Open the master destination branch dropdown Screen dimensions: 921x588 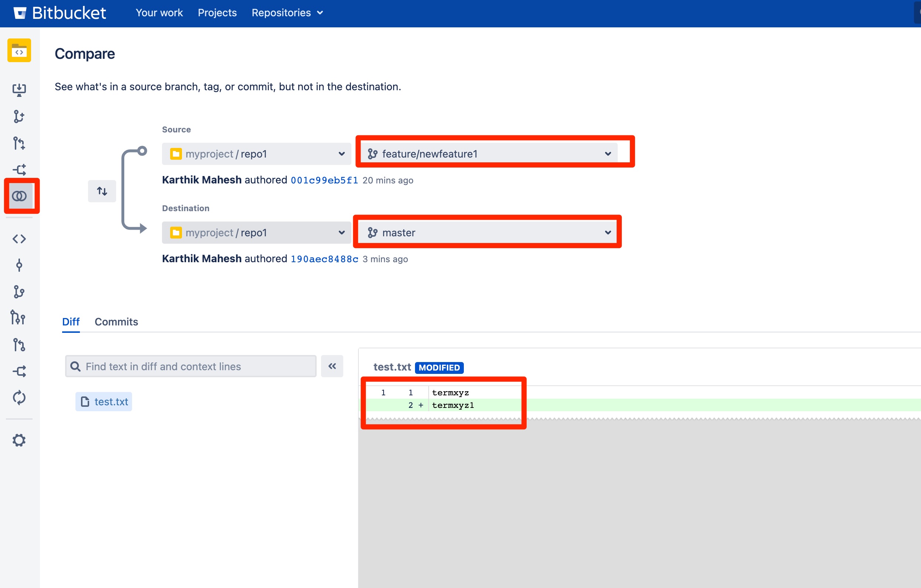(x=486, y=232)
